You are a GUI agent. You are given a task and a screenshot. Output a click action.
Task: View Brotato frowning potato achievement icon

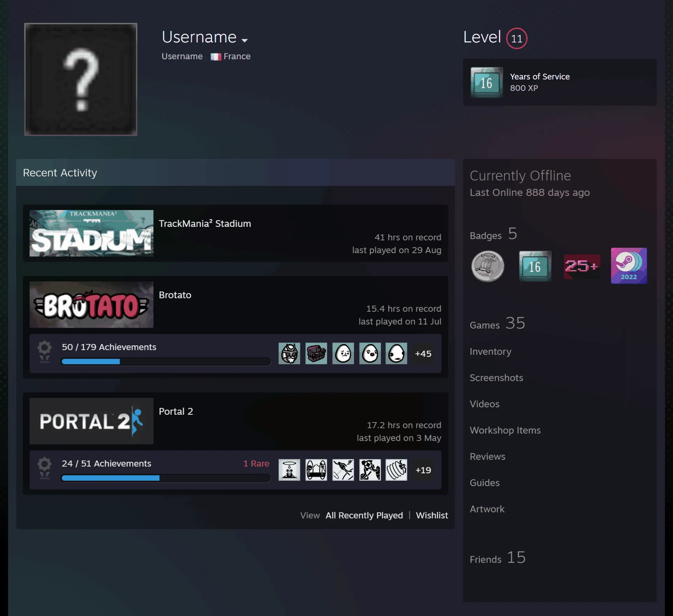click(343, 353)
